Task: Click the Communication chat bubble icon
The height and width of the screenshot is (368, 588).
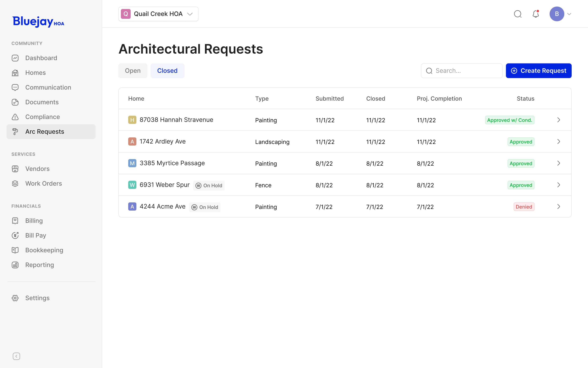Action: (x=15, y=87)
